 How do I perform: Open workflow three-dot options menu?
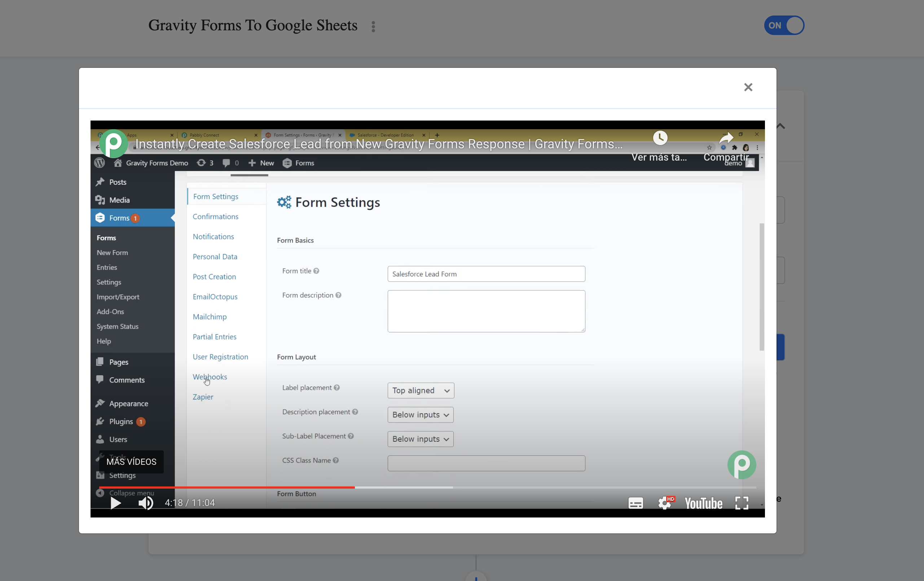tap(373, 26)
